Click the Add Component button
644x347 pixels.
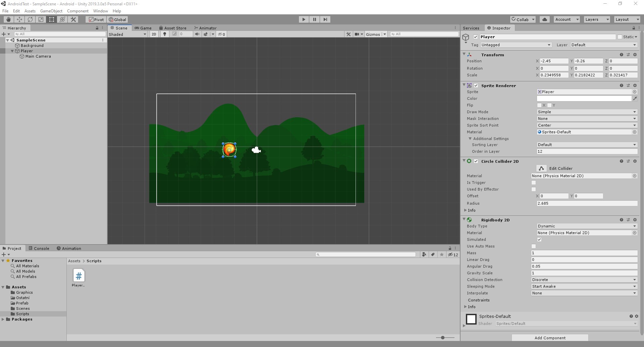click(x=550, y=338)
